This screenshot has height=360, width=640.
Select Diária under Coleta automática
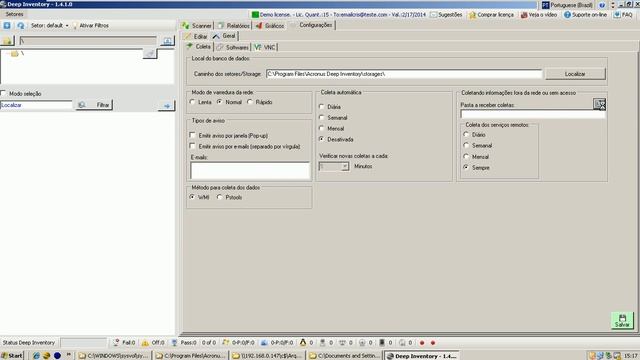tap(322, 107)
